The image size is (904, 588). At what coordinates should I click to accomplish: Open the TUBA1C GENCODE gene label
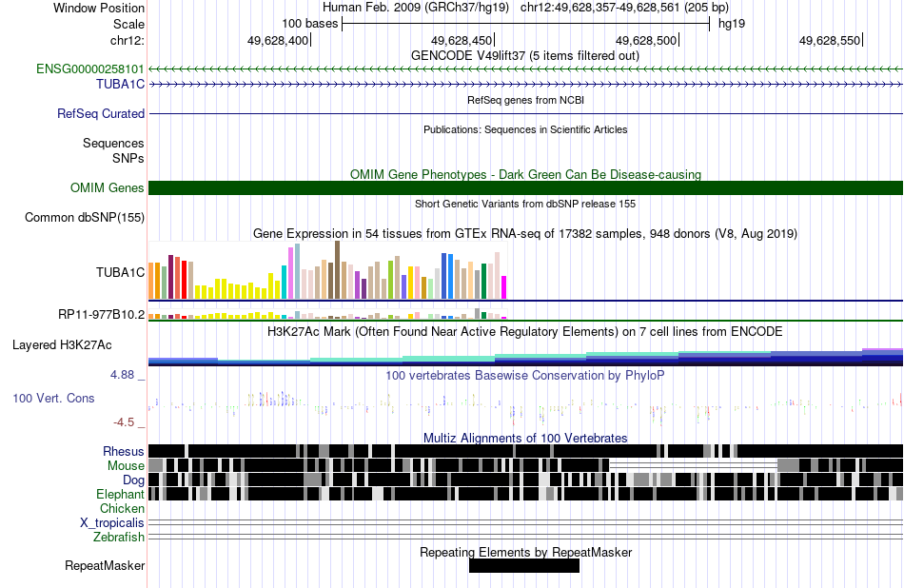point(120,84)
